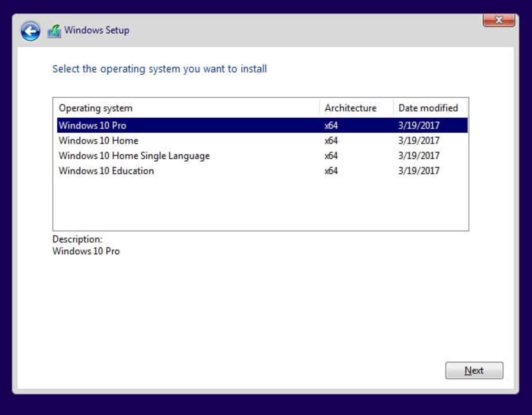Click 3/19/2017 in Windows 10 Education row
The image size is (532, 415).
[x=419, y=171]
